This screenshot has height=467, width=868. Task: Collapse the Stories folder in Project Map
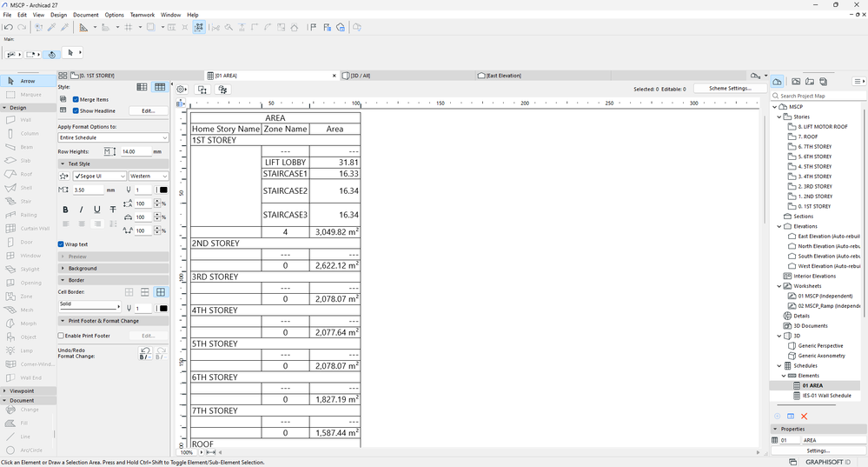pos(779,117)
